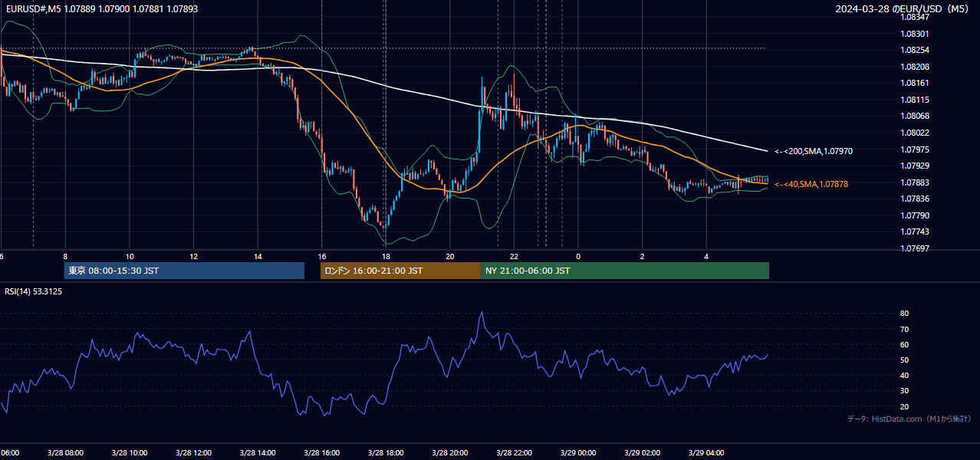
Task: Click time axis label 3/29 00:00
Action: tap(577, 452)
